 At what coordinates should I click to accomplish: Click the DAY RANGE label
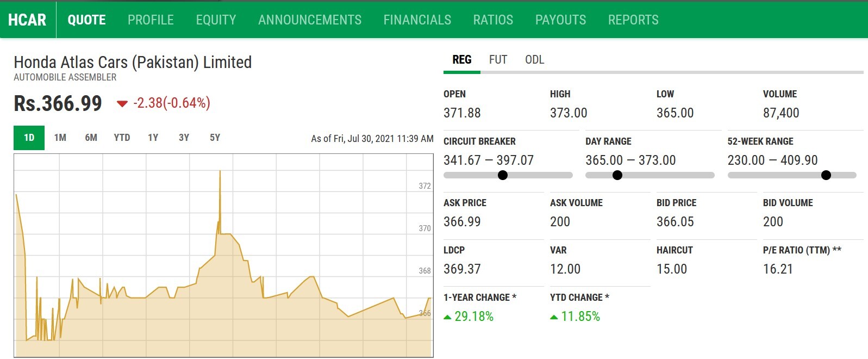[x=608, y=141]
